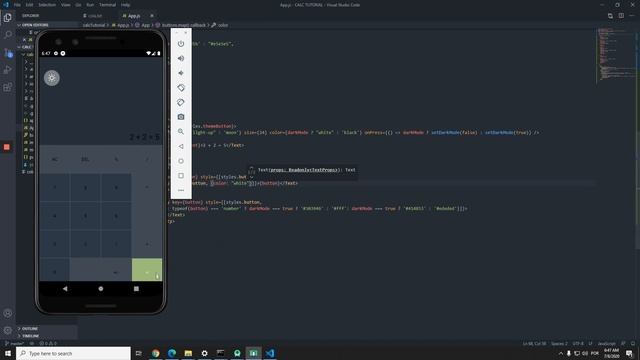
Task: Open the Windows Start menu
Action: tap(8, 353)
